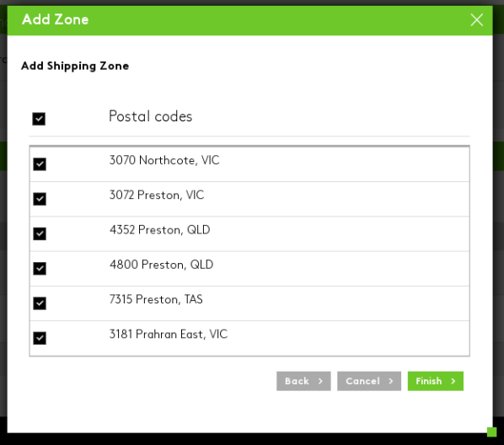Viewport: 504px width, 445px height.
Task: Uncheck the 3181 Prahran East, VIC checkbox
Action: tap(40, 338)
